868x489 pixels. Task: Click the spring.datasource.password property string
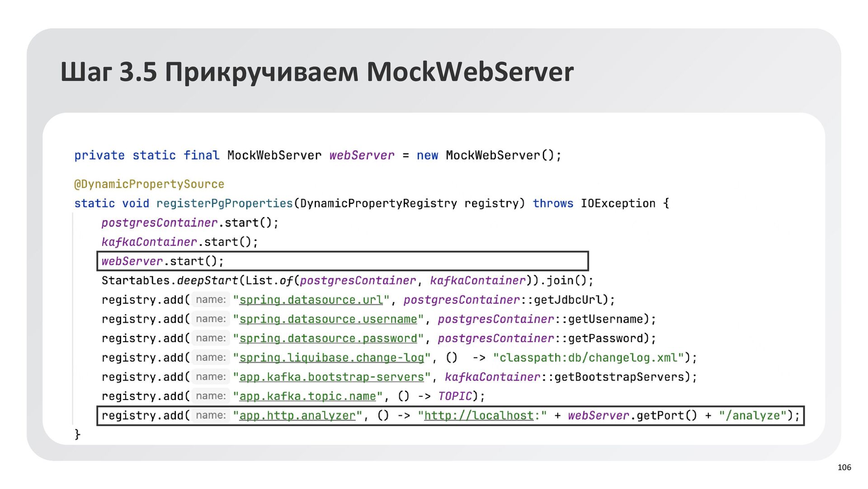tap(328, 339)
